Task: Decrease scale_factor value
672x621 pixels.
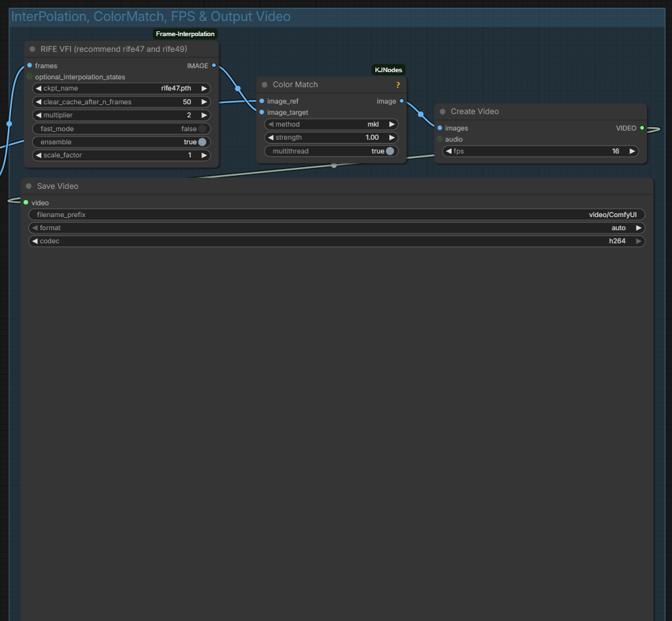Action: (x=39, y=155)
